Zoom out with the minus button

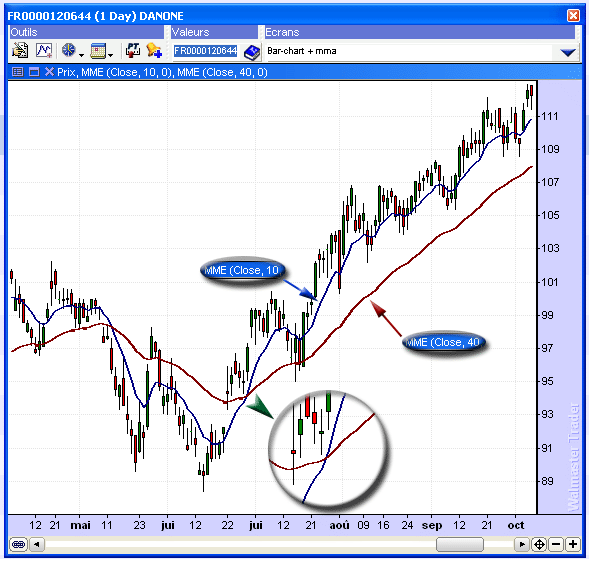click(556, 544)
